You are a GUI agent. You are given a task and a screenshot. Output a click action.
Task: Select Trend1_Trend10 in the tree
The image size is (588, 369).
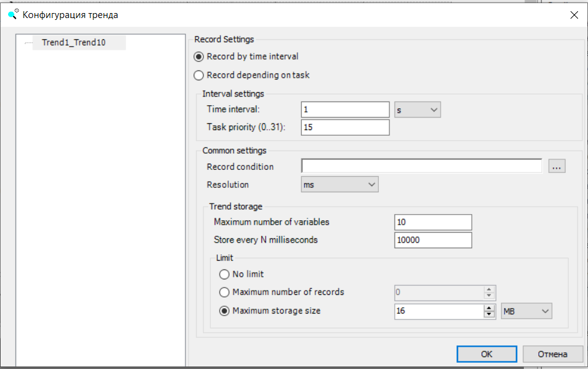pos(73,43)
